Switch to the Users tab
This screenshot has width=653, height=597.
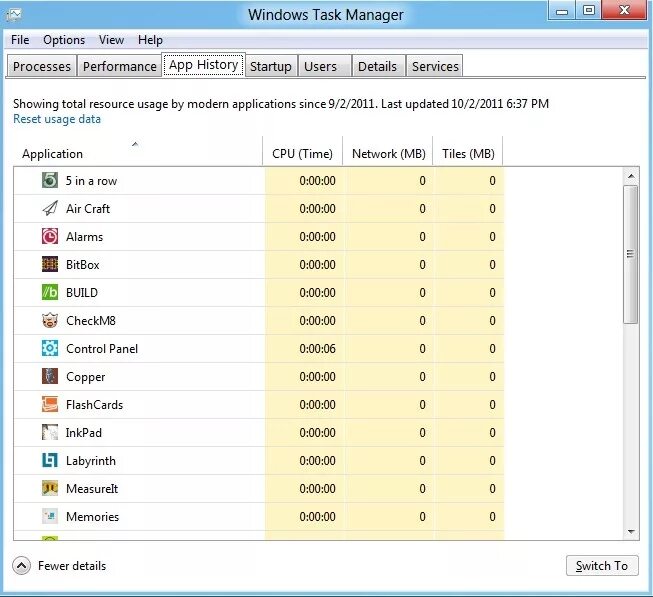[325, 66]
